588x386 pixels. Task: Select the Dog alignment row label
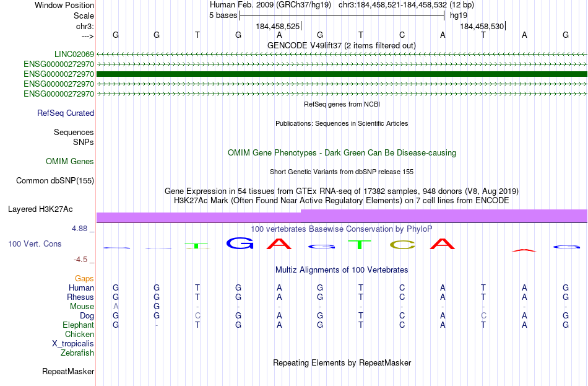(x=87, y=316)
